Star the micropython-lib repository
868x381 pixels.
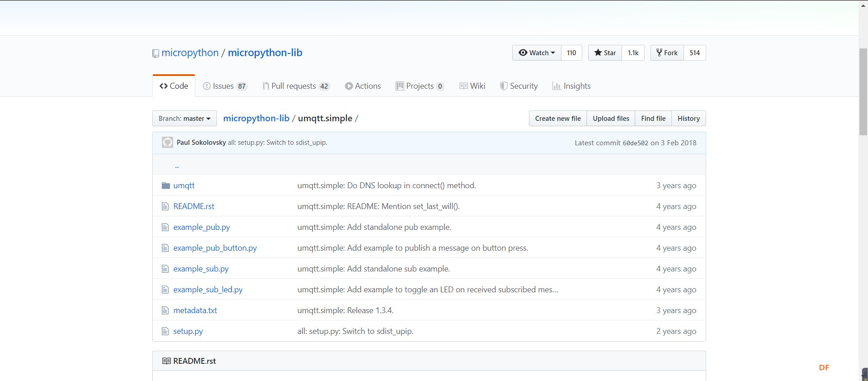(605, 53)
